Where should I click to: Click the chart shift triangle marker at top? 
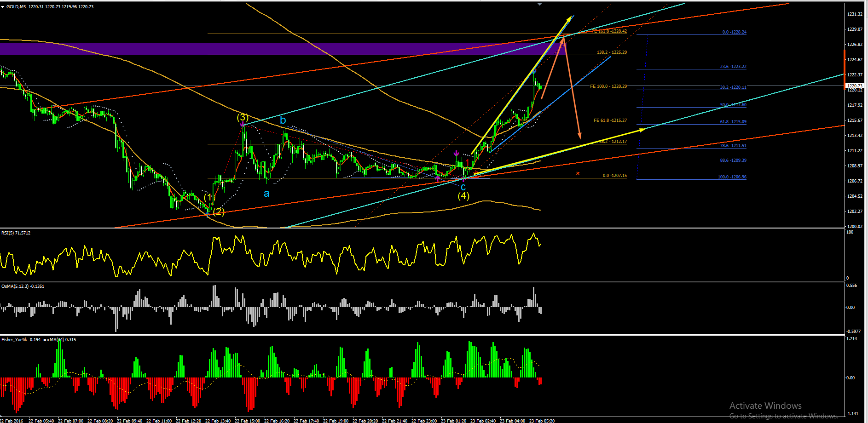pos(540,4)
